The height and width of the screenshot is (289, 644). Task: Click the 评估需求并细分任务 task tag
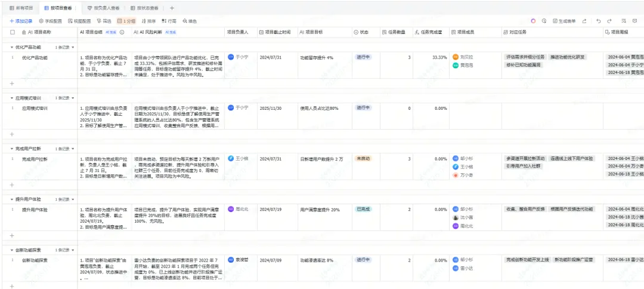(525, 57)
